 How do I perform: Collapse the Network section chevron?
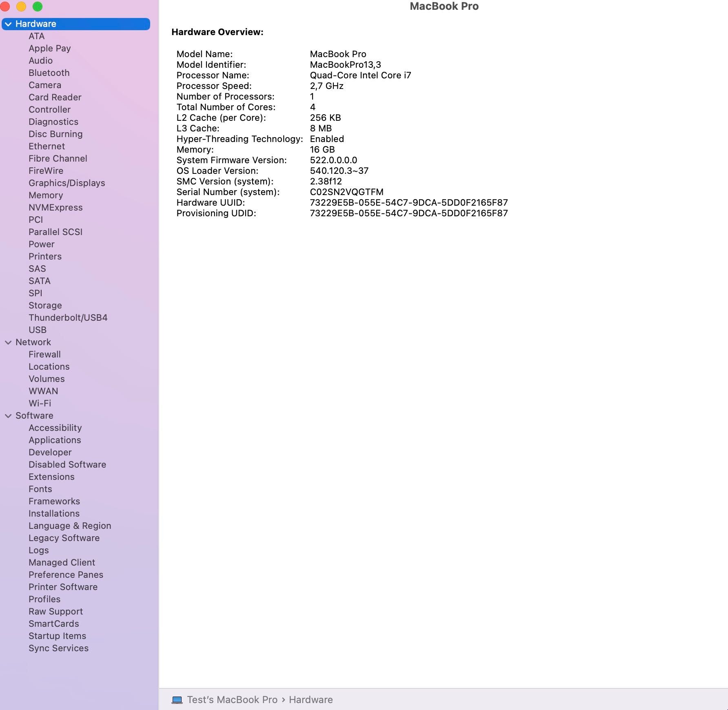tap(8, 342)
